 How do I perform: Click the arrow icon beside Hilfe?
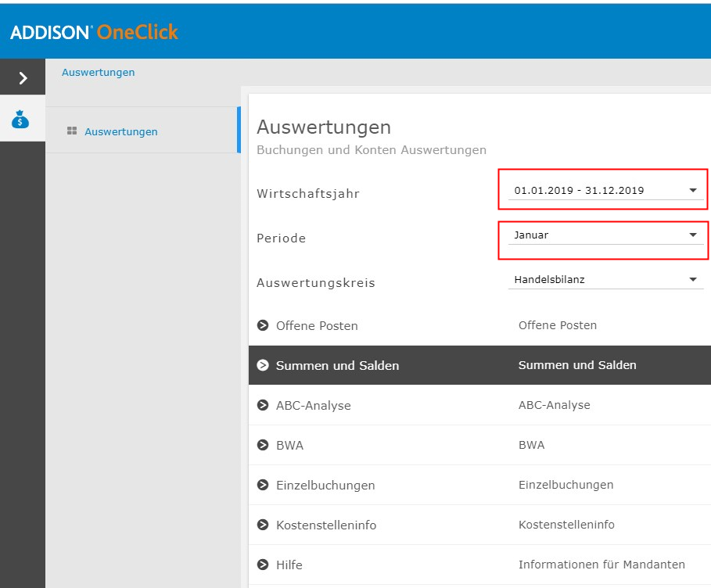click(x=263, y=565)
